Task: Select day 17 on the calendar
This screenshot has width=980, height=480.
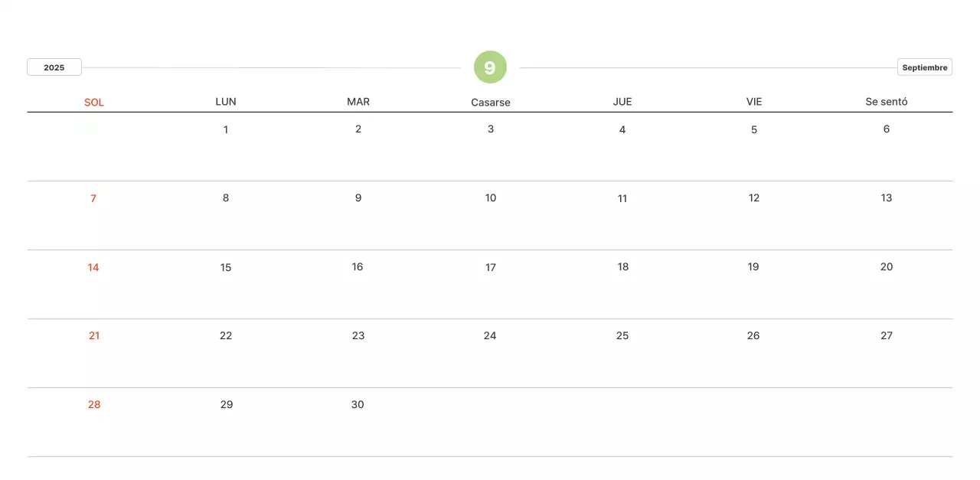Action: coord(491,267)
